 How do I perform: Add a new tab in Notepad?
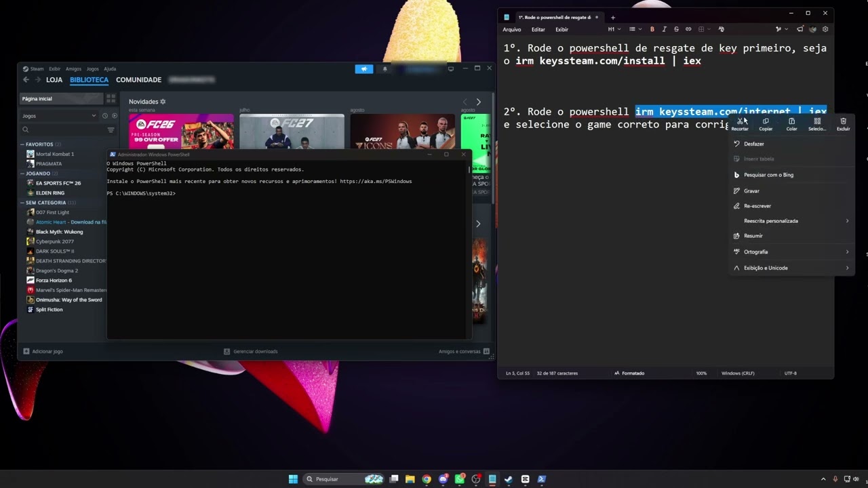click(613, 18)
